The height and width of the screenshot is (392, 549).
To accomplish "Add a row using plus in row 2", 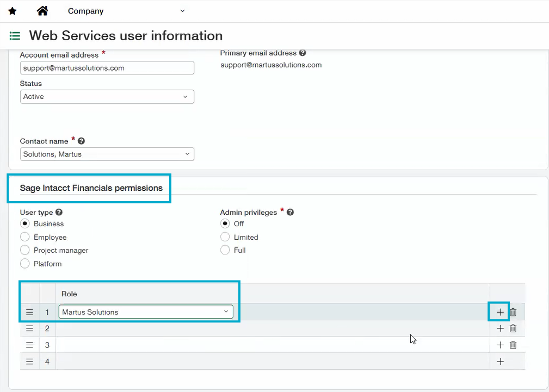I will [500, 328].
